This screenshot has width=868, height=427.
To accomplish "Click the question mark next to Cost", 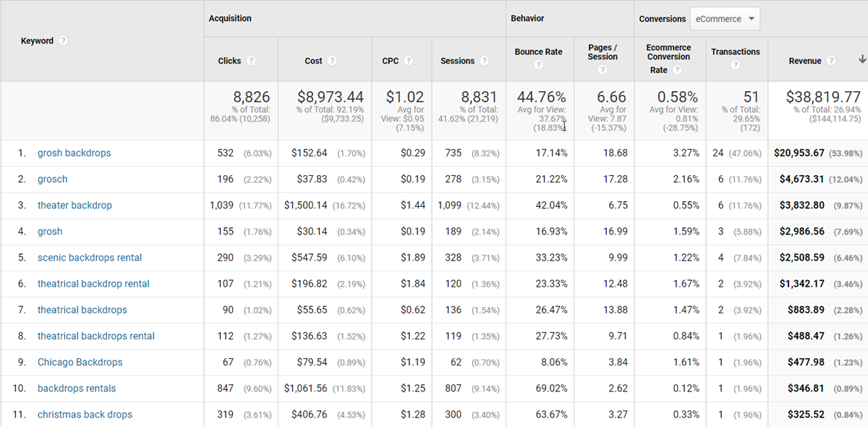I will point(332,61).
